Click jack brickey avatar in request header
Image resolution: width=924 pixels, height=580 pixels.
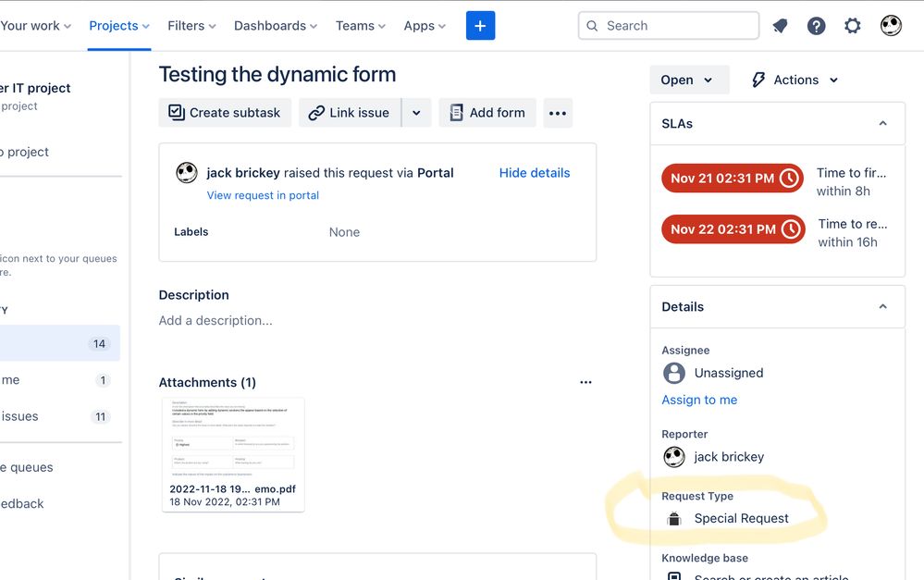click(187, 173)
